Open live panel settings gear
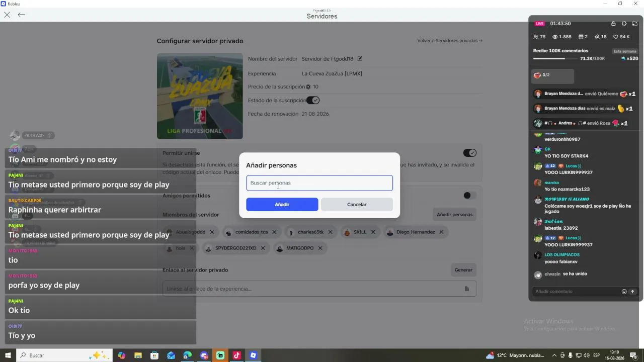This screenshot has height=362, width=644. pyautogui.click(x=624, y=24)
